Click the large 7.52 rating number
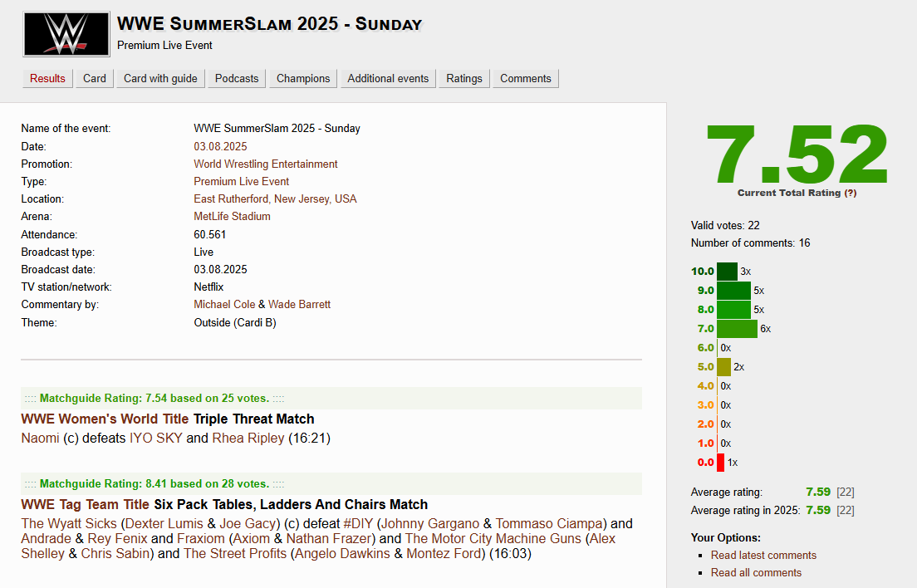917x588 pixels. tap(797, 154)
